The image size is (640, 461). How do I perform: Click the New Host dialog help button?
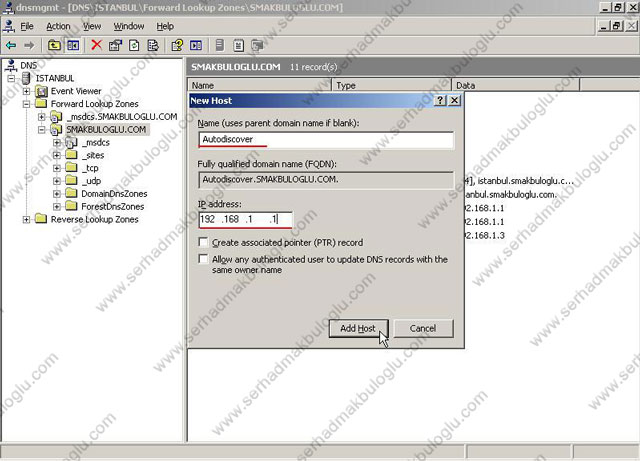[441, 101]
